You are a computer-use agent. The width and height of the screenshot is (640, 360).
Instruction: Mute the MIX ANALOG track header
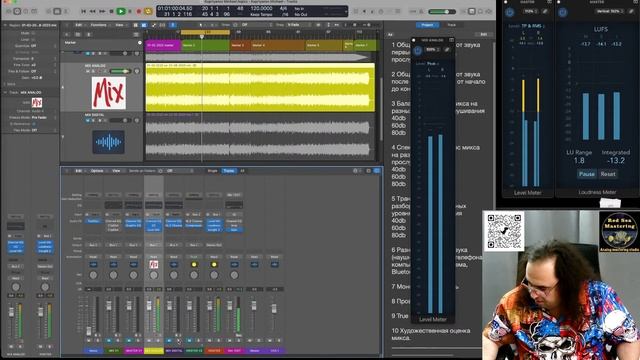(x=88, y=71)
